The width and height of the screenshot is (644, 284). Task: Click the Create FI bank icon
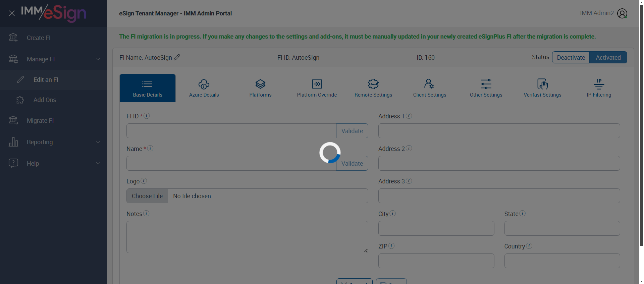[x=13, y=38]
